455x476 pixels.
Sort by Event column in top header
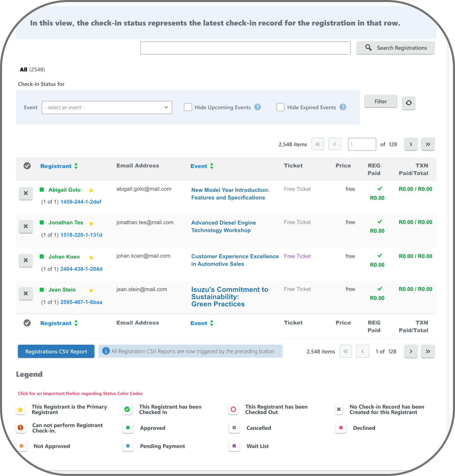(199, 166)
